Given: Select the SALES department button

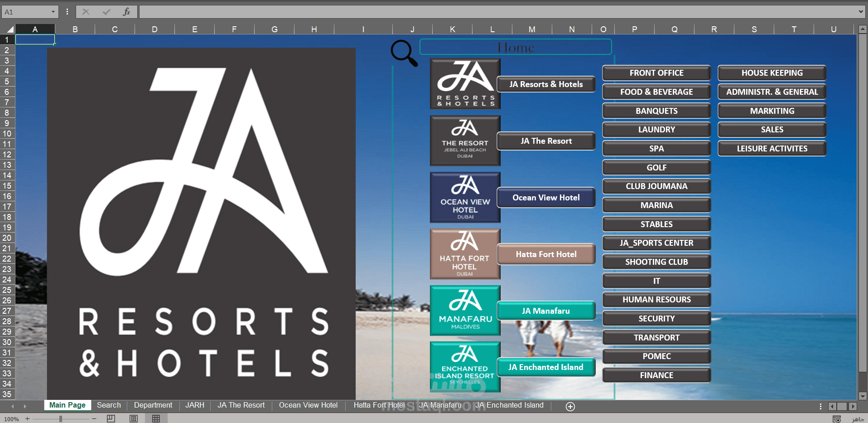Looking at the screenshot, I should pyautogui.click(x=772, y=130).
